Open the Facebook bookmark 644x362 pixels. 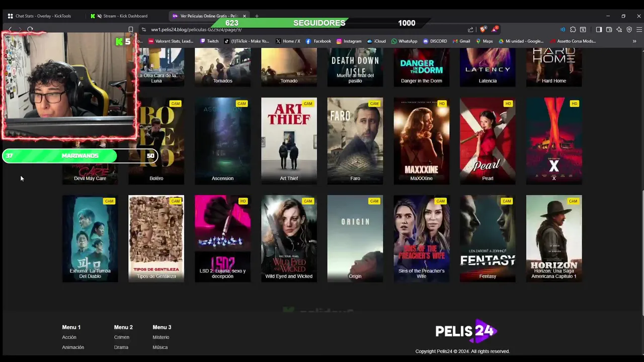click(318, 41)
